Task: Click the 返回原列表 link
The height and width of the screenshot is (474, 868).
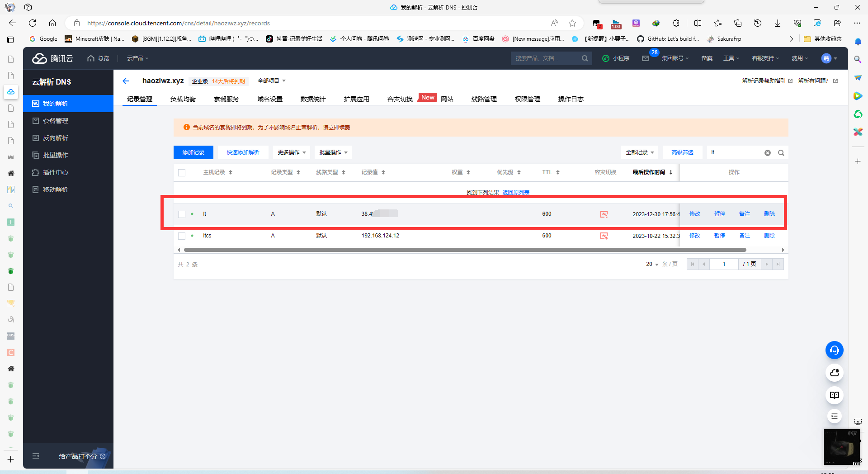Action: point(516,193)
